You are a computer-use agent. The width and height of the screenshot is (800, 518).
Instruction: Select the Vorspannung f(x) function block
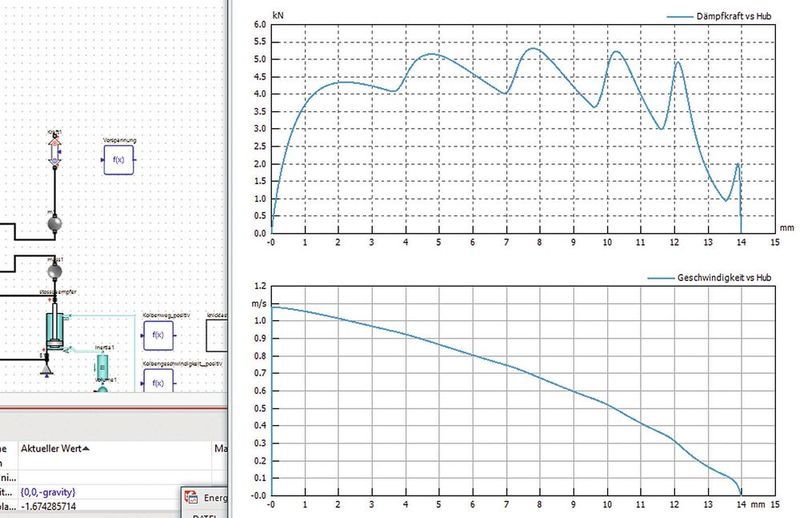(x=119, y=160)
